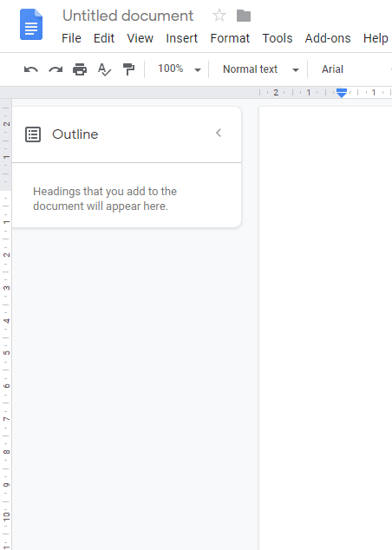The image size is (392, 550).
Task: Open the Google Docs home icon
Action: click(31, 24)
